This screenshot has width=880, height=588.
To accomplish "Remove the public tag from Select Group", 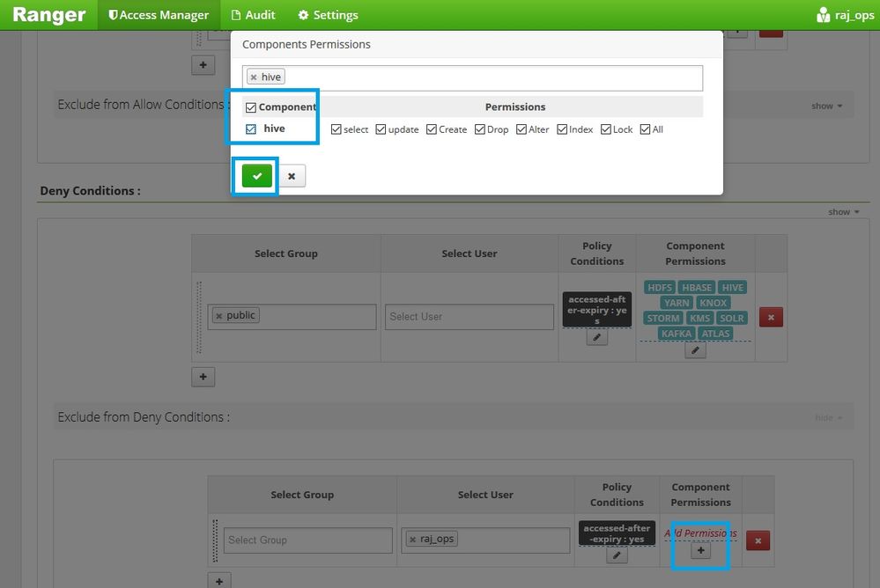I will 219,316.
